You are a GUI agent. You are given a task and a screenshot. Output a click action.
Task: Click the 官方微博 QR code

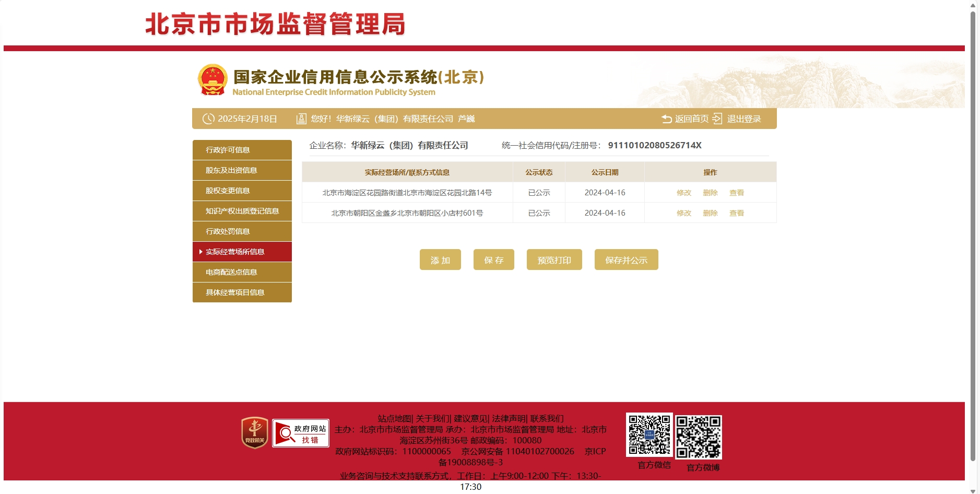click(699, 437)
